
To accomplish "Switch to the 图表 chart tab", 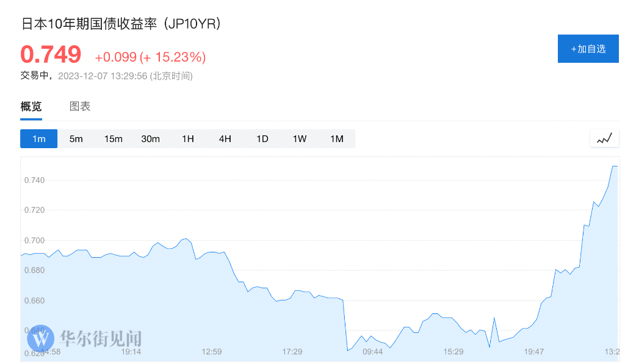I will point(80,106).
